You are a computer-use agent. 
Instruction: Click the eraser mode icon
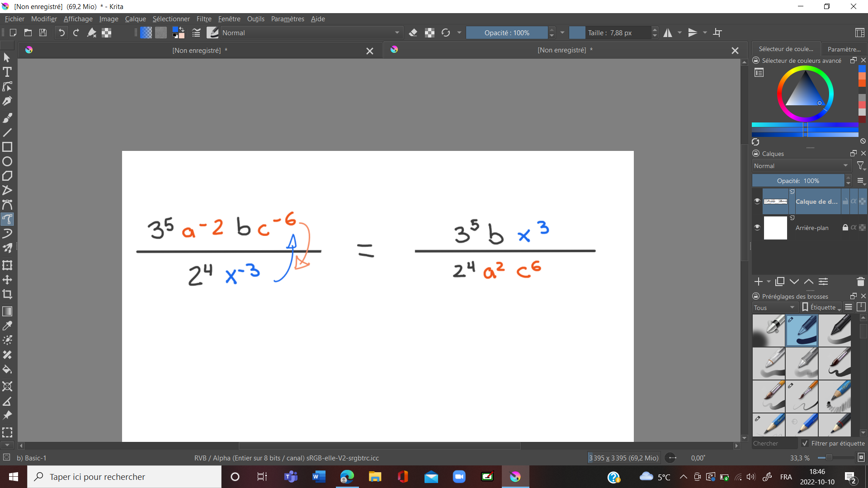click(413, 33)
